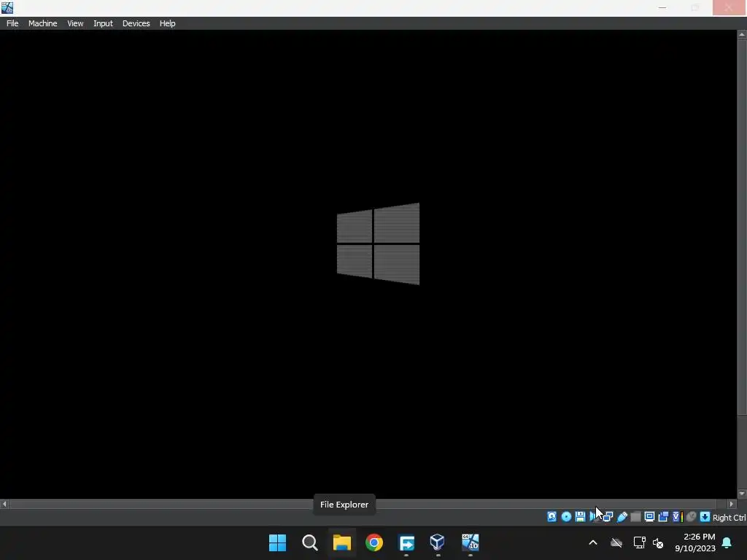Screen dimensions: 747x560
Task: Click the horizontal scrollbar left arrow
Action: point(4,504)
